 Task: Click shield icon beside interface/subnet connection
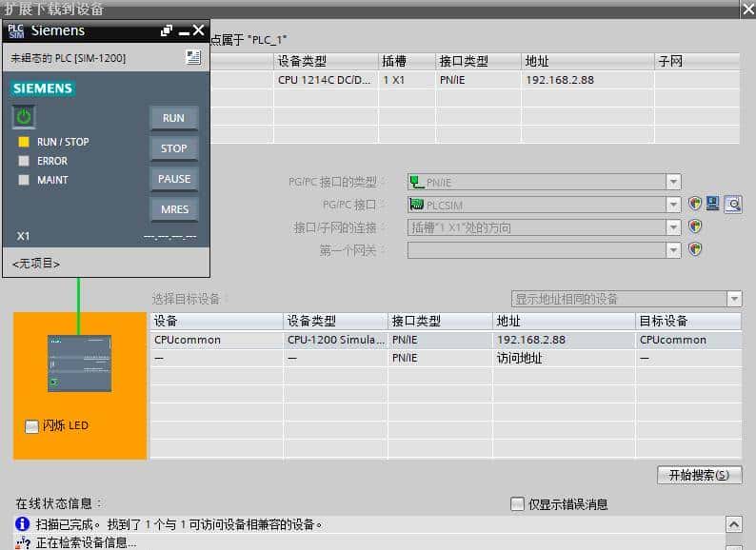695,226
